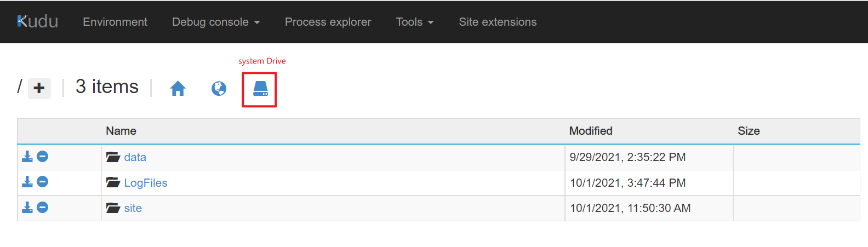Click the globe site root icon

tap(219, 88)
